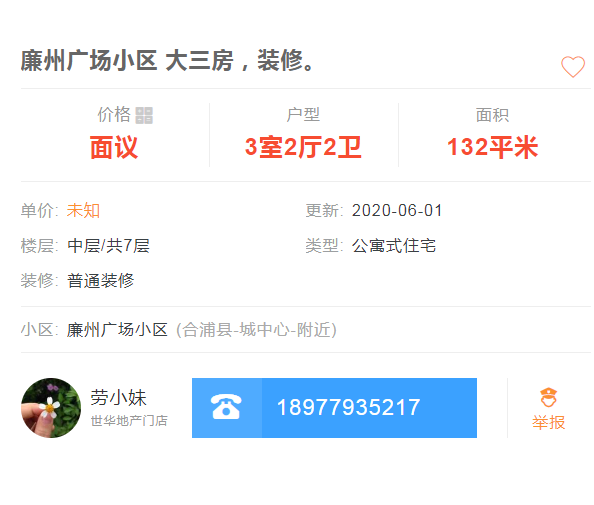Viewport: 594px width, 505px height.
Task: Open the price calculator icon next to 价格
Action: [144, 115]
